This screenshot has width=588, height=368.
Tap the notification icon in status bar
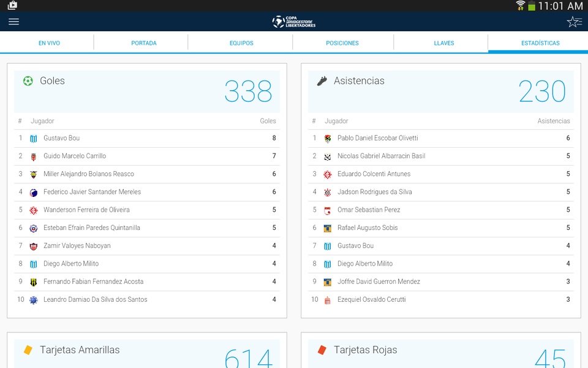point(12,6)
